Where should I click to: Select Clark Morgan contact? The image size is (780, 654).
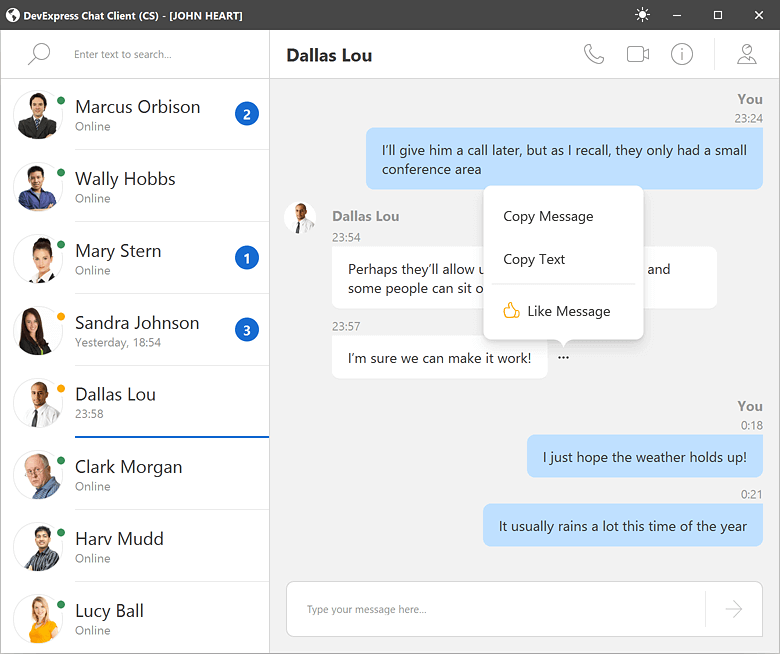tap(128, 474)
